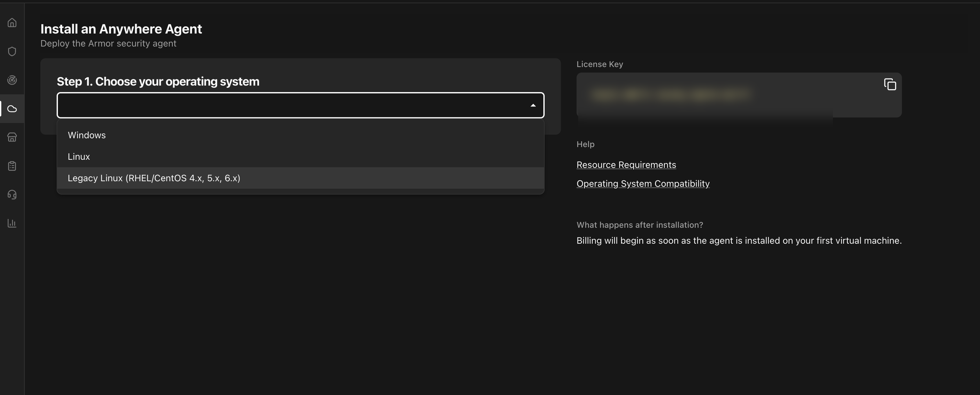The image size is (980, 395).
Task: Open the bar chart reports icon
Action: pos(12,223)
